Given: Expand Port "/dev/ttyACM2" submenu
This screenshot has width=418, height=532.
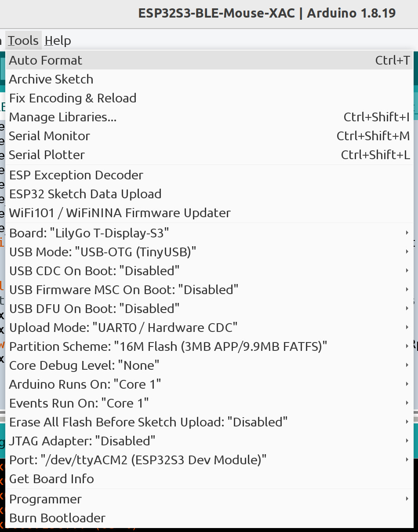Looking at the screenshot, I should click(x=209, y=460).
